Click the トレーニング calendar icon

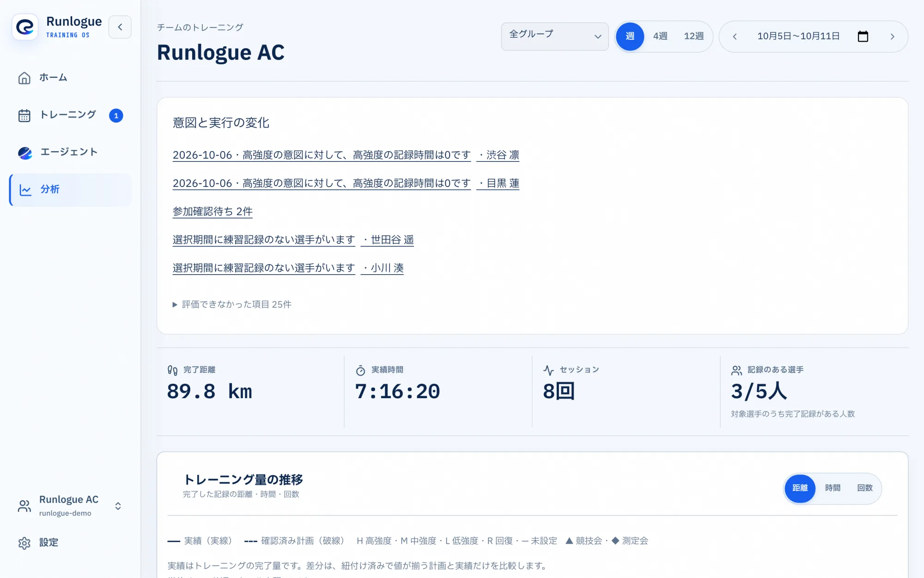click(24, 115)
